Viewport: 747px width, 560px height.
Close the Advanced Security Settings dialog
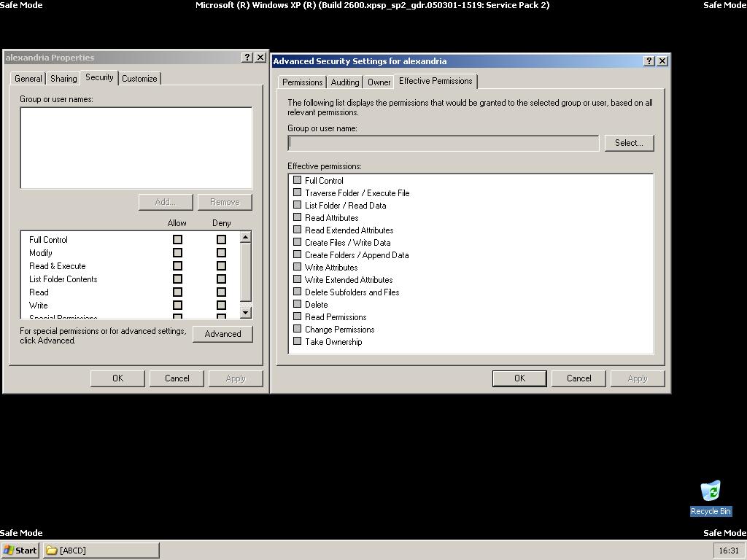[x=662, y=61]
